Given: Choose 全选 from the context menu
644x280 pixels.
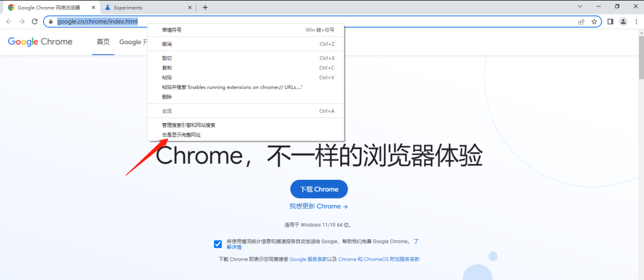Looking at the screenshot, I should click(x=246, y=111).
